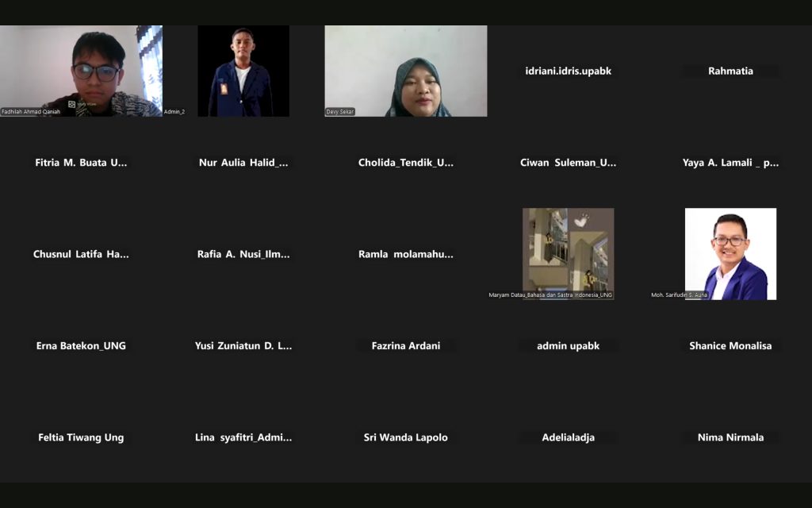812x508 pixels.
Task: Select the Rahmatia participant tile
Action: pyautogui.click(x=730, y=71)
